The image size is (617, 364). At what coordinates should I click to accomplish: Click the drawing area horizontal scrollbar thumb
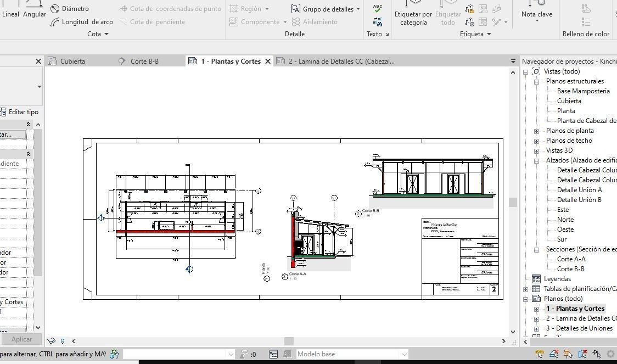(289, 341)
